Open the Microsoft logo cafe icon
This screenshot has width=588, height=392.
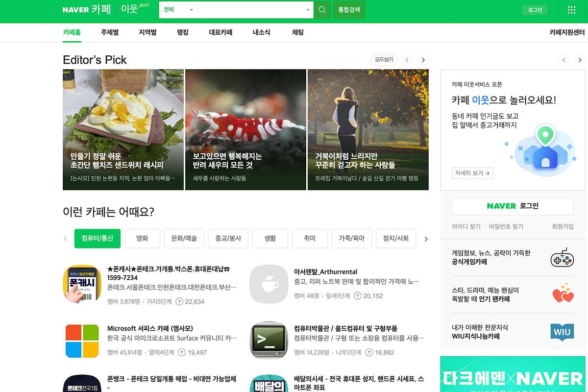click(x=82, y=340)
